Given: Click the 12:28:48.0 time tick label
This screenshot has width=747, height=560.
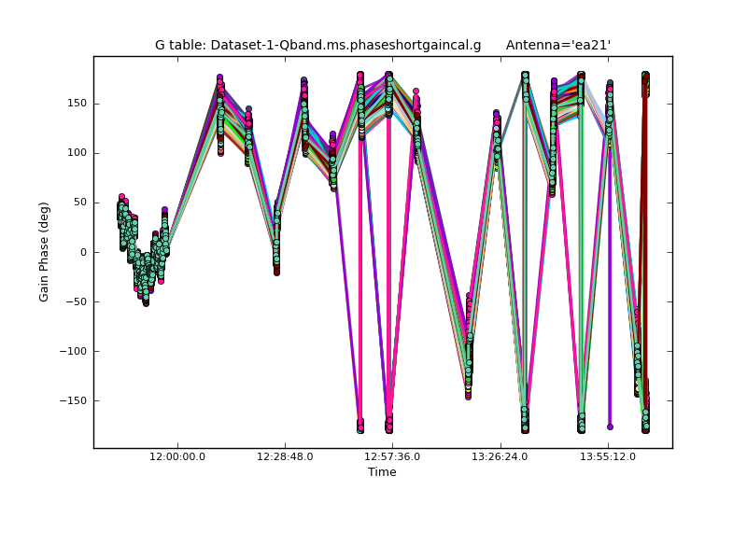Looking at the screenshot, I should (285, 456).
